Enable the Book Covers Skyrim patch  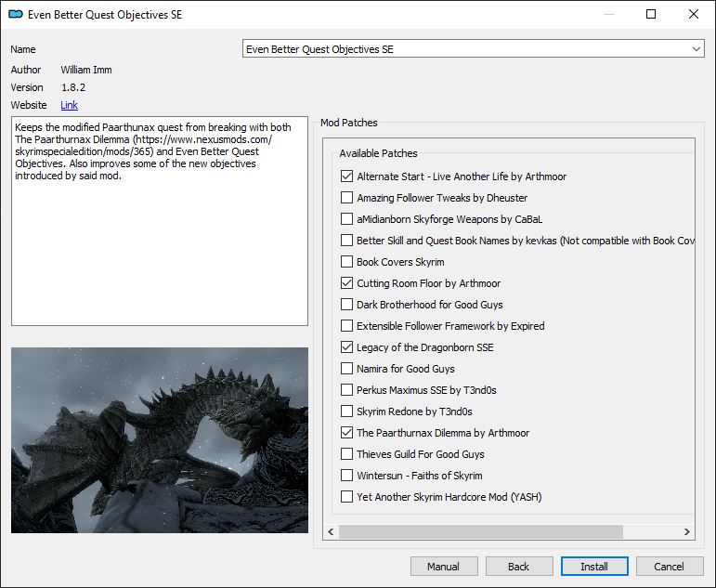click(x=346, y=262)
